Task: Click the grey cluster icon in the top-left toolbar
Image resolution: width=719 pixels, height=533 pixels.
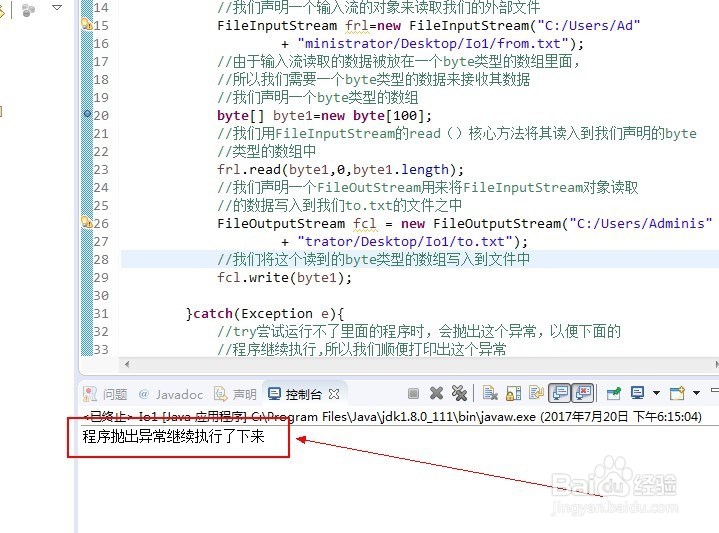Action: click(28, 10)
